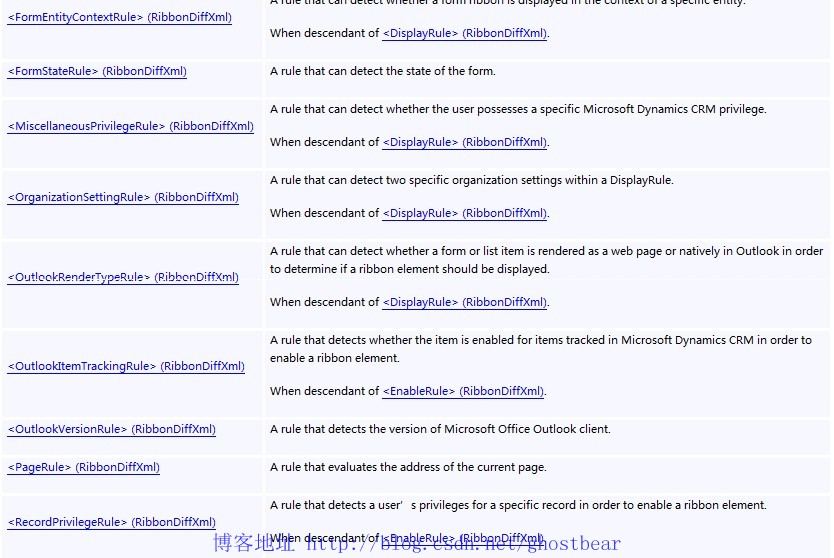This screenshot has height=558, width=834.
Task: Follow DisplayRule link in OrganizationSettingRule row
Action: click(464, 213)
